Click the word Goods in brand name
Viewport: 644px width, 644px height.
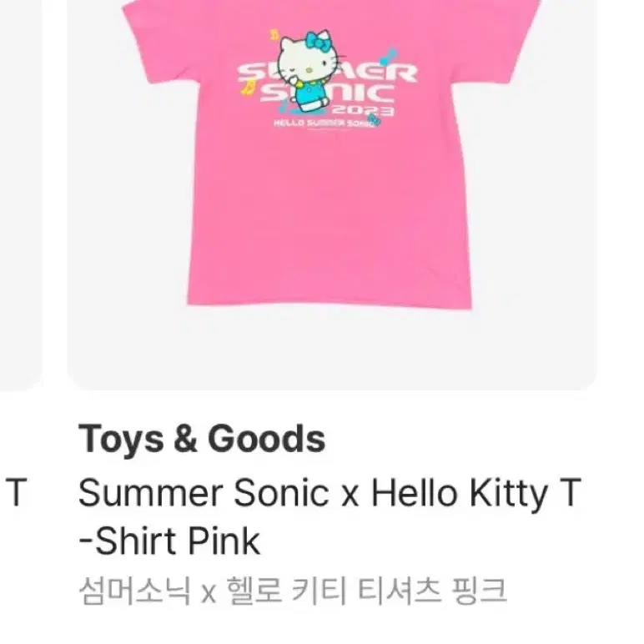click(267, 439)
